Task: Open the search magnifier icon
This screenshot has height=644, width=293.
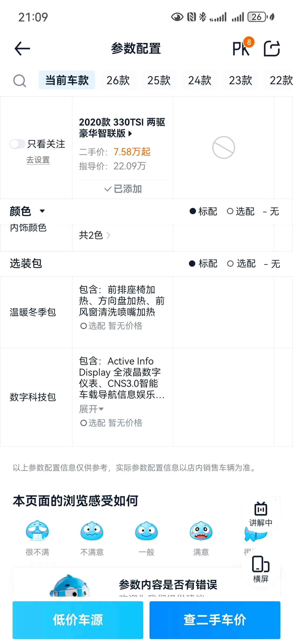Action: click(x=20, y=80)
